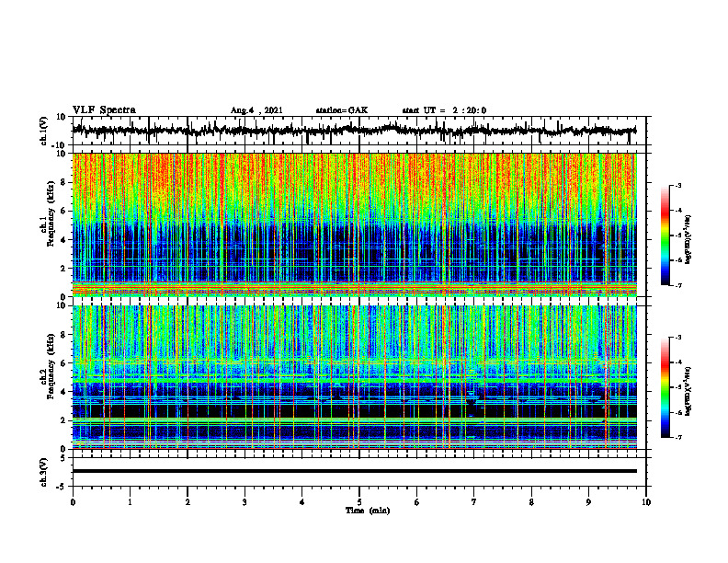
Task: Select the "start UT = 2 :20: 0" text
Action: tap(444, 110)
